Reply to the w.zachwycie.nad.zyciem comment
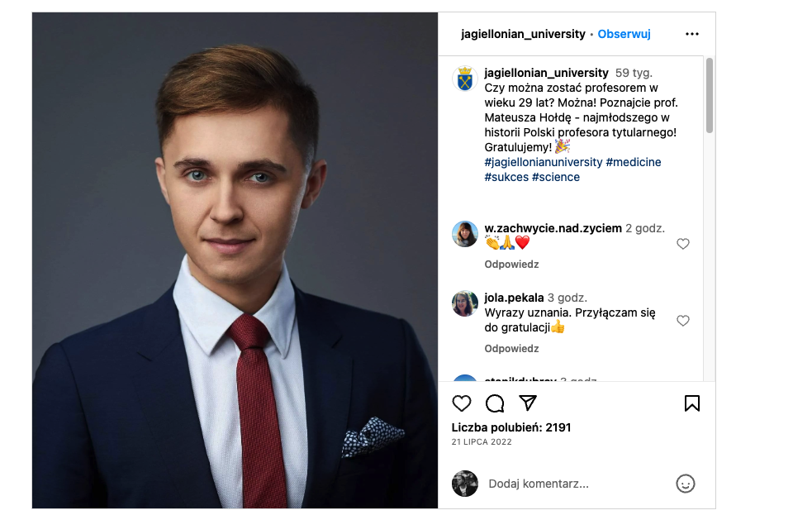Viewport: 812px width, 515px height. pos(511,265)
